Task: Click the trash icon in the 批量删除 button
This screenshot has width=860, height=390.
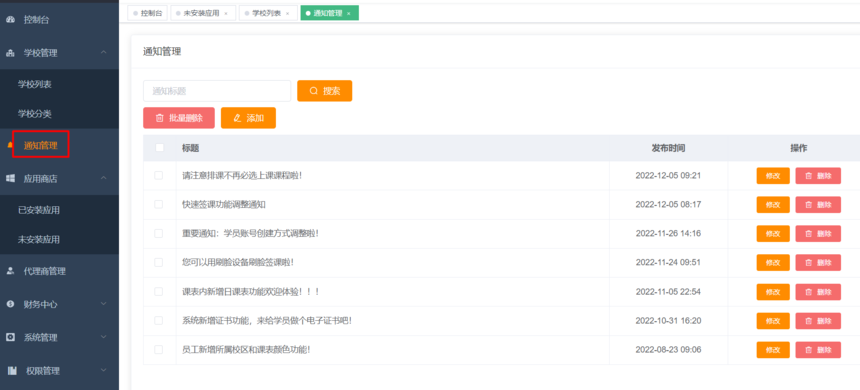Action: [160, 118]
